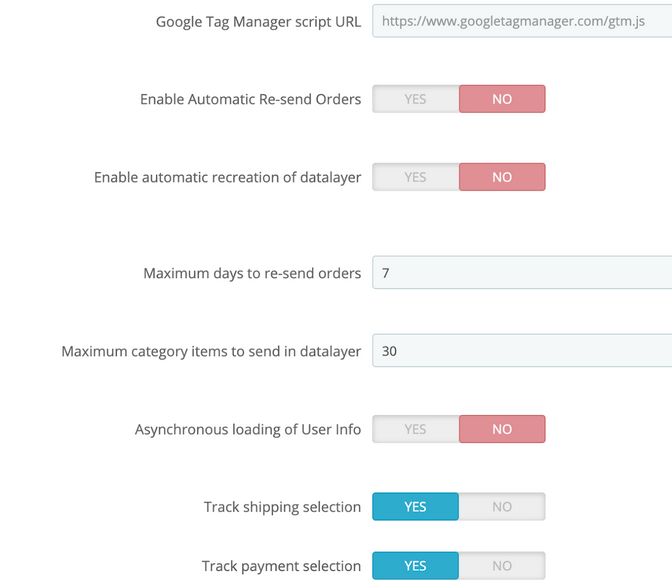The height and width of the screenshot is (581, 672).
Task: Switch Track payment selection to NO
Action: (502, 566)
